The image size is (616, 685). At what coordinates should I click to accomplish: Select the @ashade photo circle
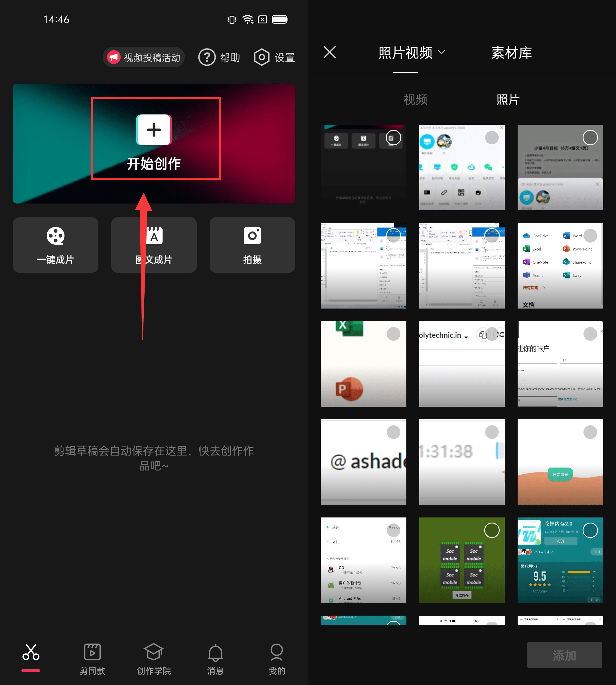coord(393,432)
